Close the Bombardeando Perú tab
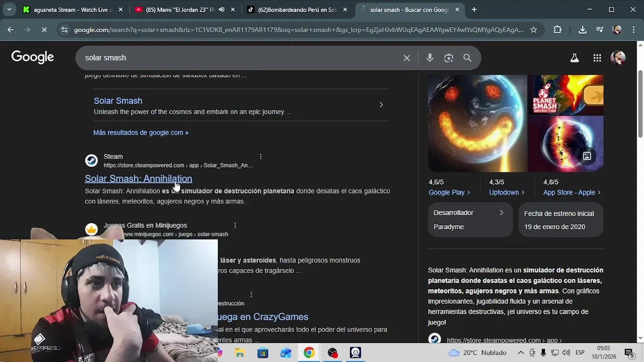644x362 pixels. [x=345, y=10]
